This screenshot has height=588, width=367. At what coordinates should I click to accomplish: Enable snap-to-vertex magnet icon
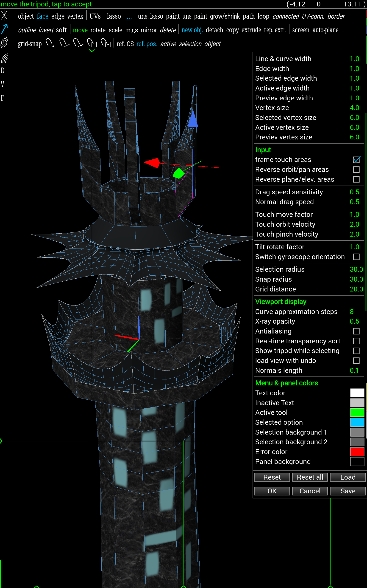pyautogui.click(x=50, y=43)
